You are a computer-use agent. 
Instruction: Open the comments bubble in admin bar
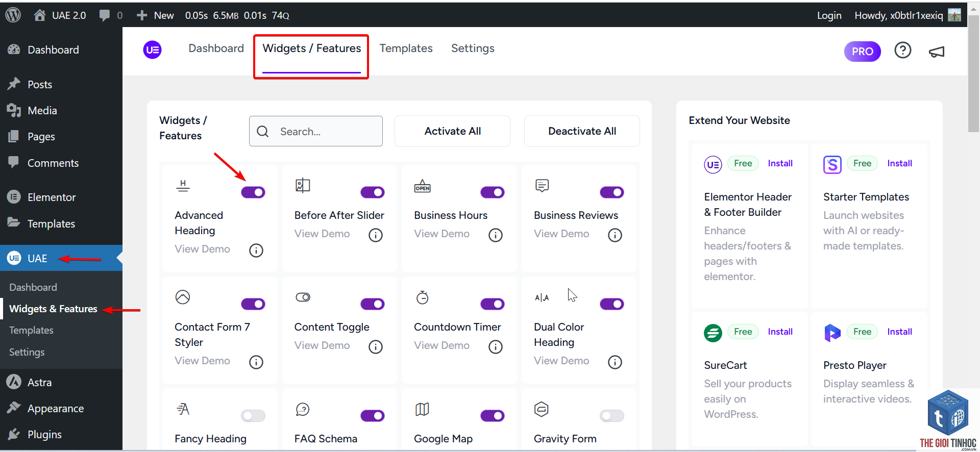(105, 15)
